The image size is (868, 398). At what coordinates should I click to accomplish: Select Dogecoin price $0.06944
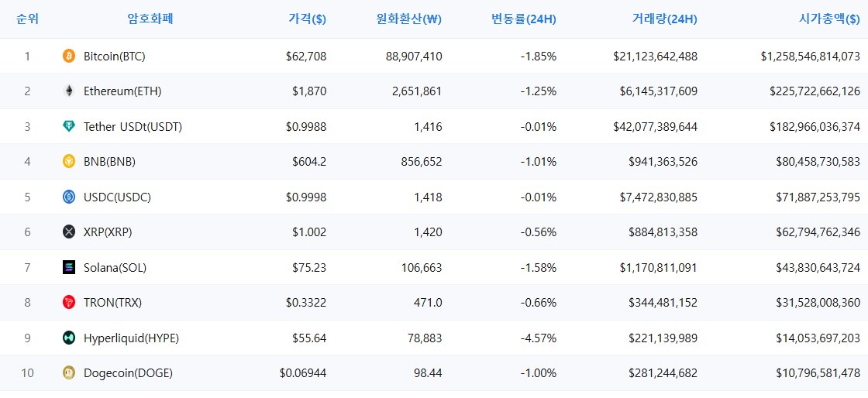point(303,373)
